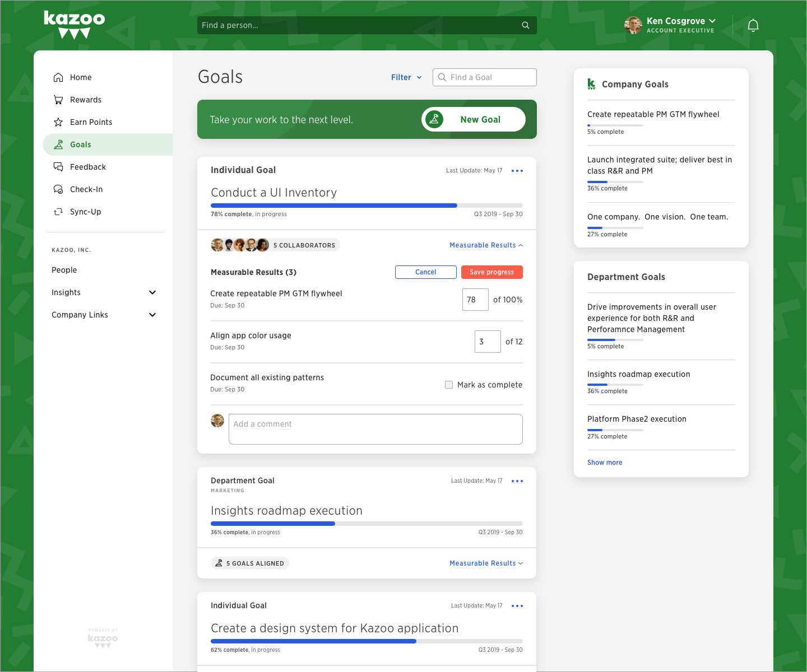
Task: Click Show more link
Action: coord(605,463)
